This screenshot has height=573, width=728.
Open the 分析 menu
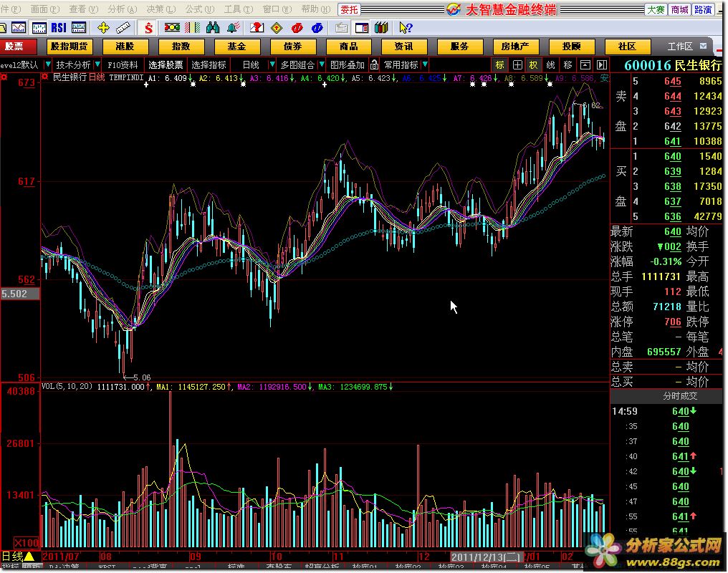coord(122,9)
